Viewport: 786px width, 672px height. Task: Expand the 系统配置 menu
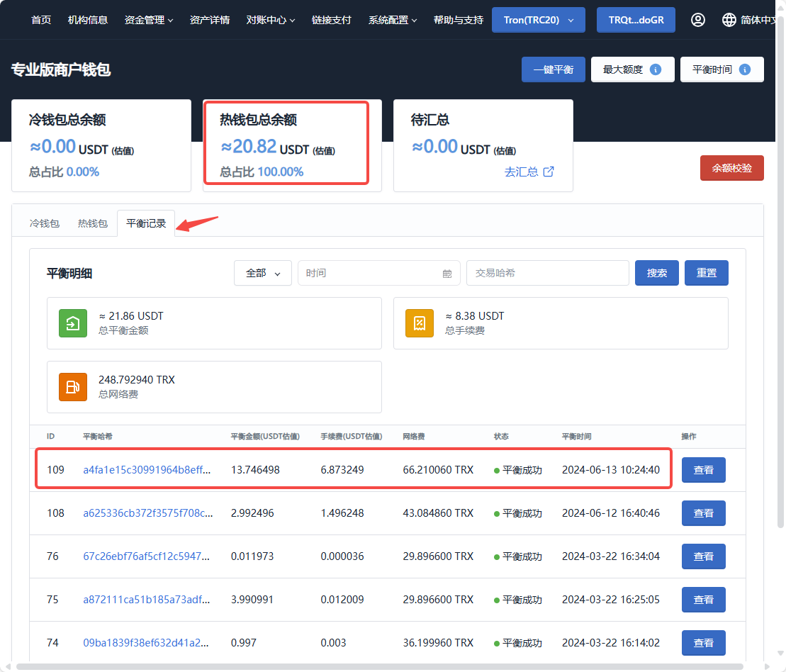point(393,20)
